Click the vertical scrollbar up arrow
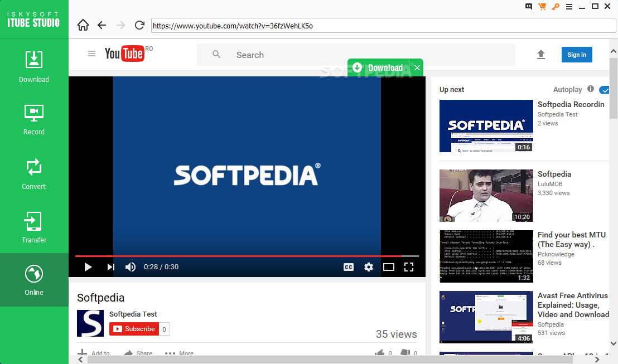Screen dimensions: 618x364 pos(614,51)
